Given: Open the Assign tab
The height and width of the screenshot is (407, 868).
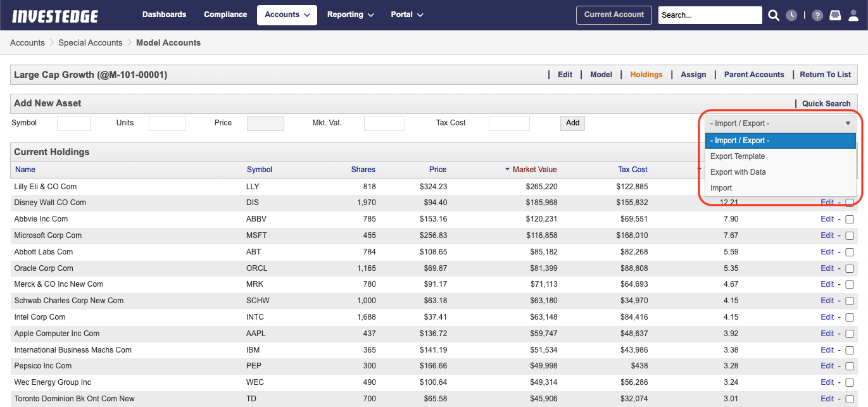Looking at the screenshot, I should (x=693, y=75).
